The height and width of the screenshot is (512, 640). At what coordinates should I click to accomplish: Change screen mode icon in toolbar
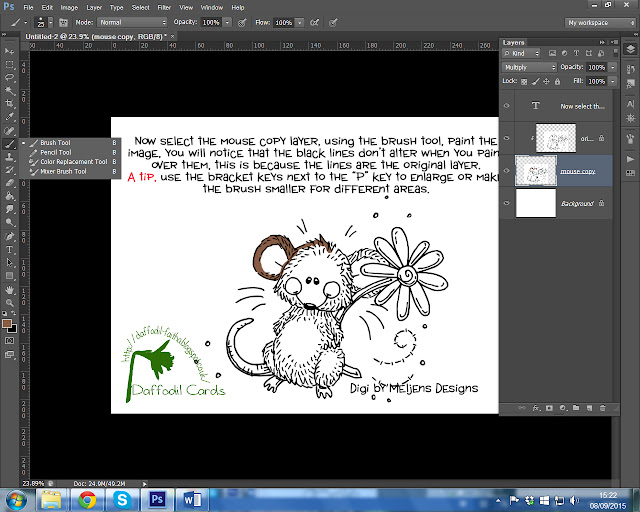9,354
